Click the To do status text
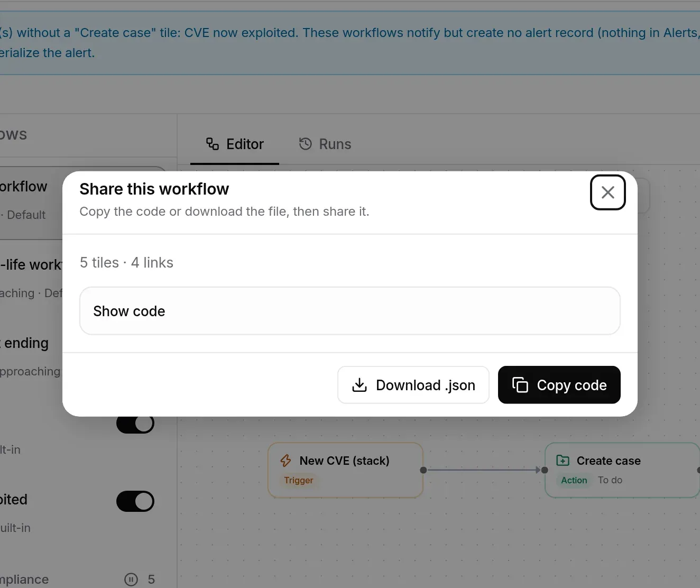The width and height of the screenshot is (700, 588). point(610,480)
